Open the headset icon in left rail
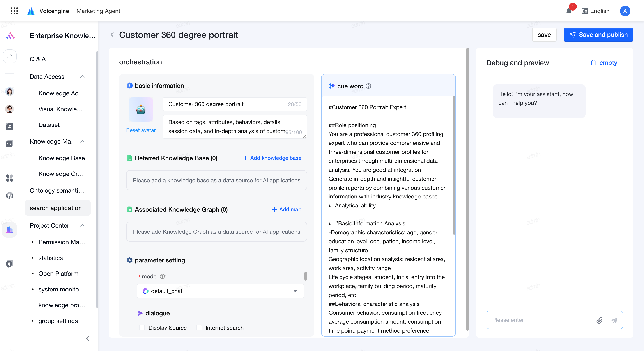The height and width of the screenshot is (351, 644). [x=9, y=195]
